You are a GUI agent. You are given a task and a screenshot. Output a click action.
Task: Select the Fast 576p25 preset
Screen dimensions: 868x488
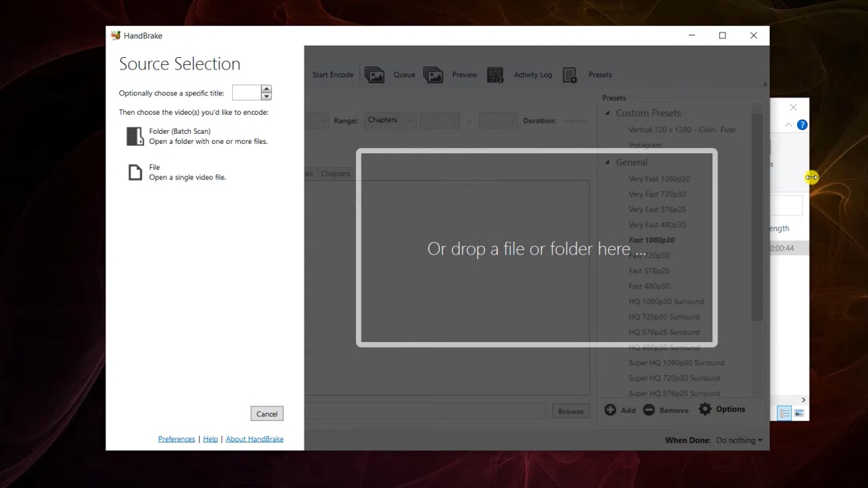pos(650,270)
